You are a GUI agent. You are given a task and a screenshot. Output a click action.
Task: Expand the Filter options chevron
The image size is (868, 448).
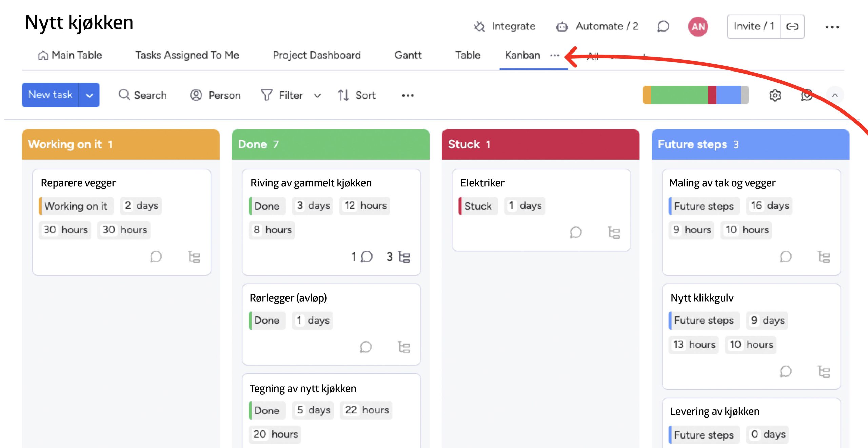pos(317,96)
